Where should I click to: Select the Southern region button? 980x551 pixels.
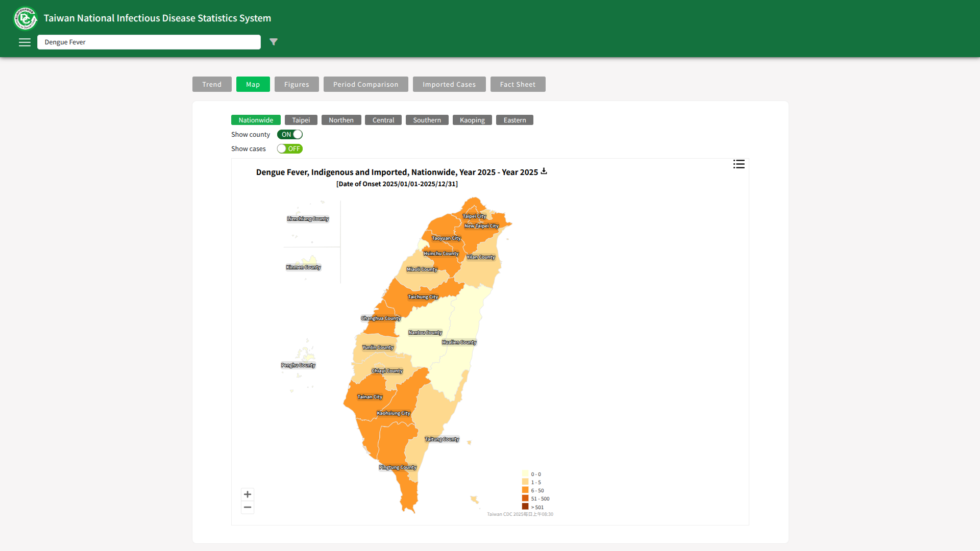pyautogui.click(x=427, y=120)
